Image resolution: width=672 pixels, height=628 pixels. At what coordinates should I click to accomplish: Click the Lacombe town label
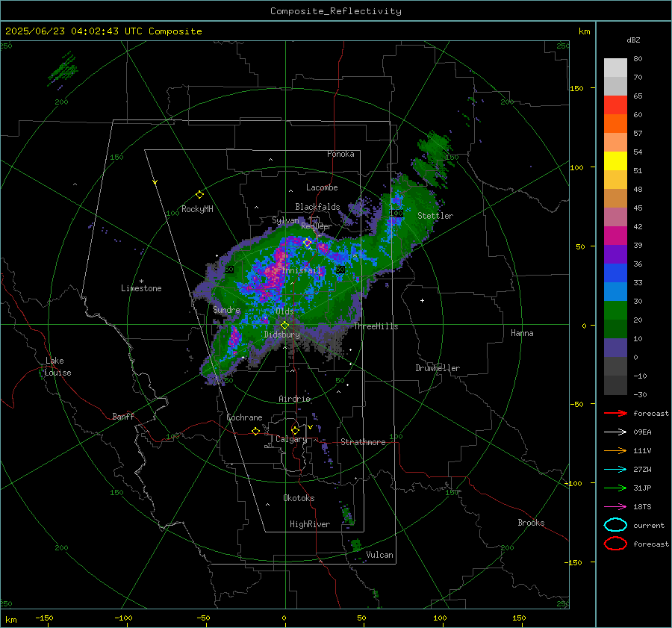click(x=322, y=187)
